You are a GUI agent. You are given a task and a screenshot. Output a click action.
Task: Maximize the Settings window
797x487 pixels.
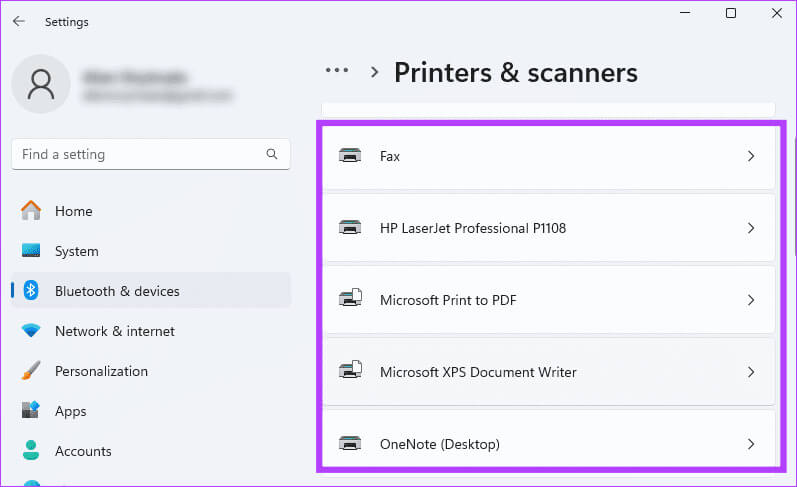(x=731, y=13)
